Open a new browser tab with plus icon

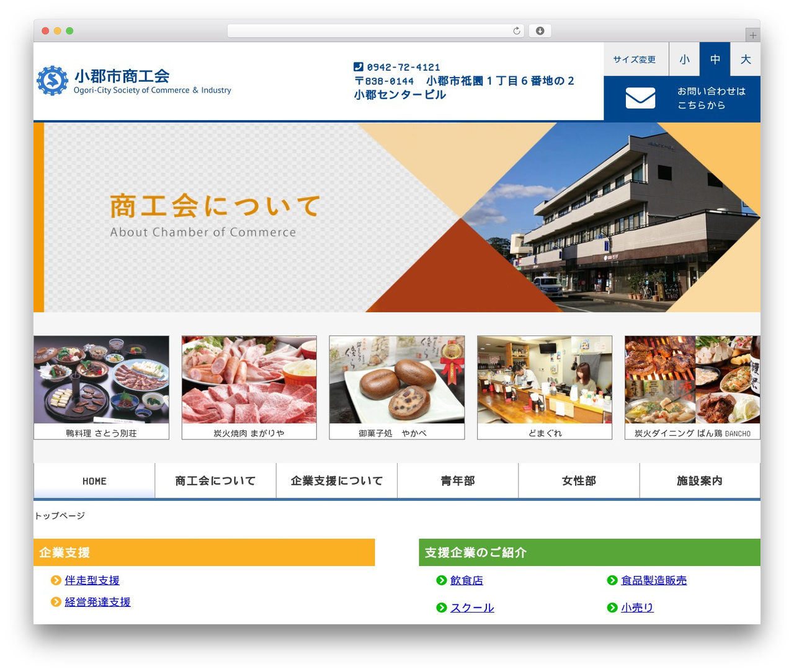(752, 35)
